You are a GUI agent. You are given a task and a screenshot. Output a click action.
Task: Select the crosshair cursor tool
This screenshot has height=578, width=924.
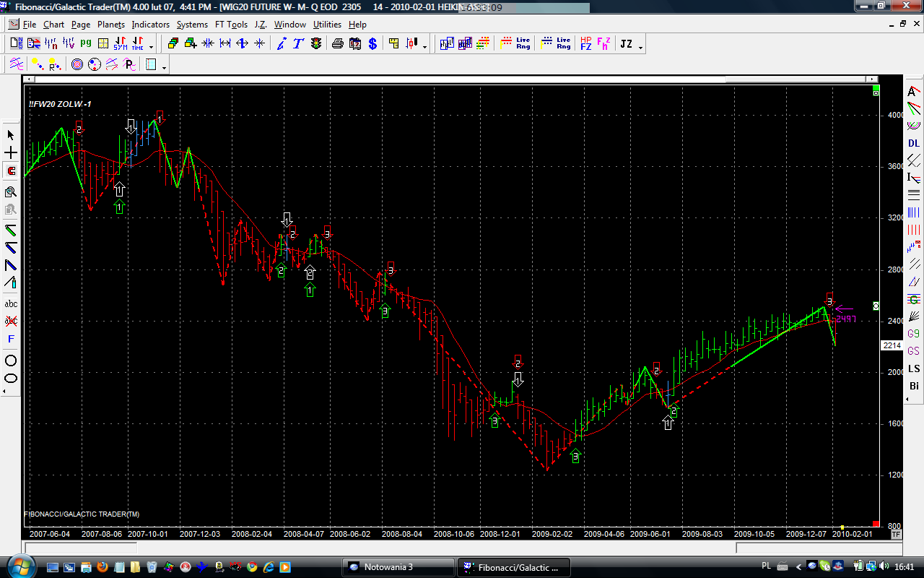(11, 153)
